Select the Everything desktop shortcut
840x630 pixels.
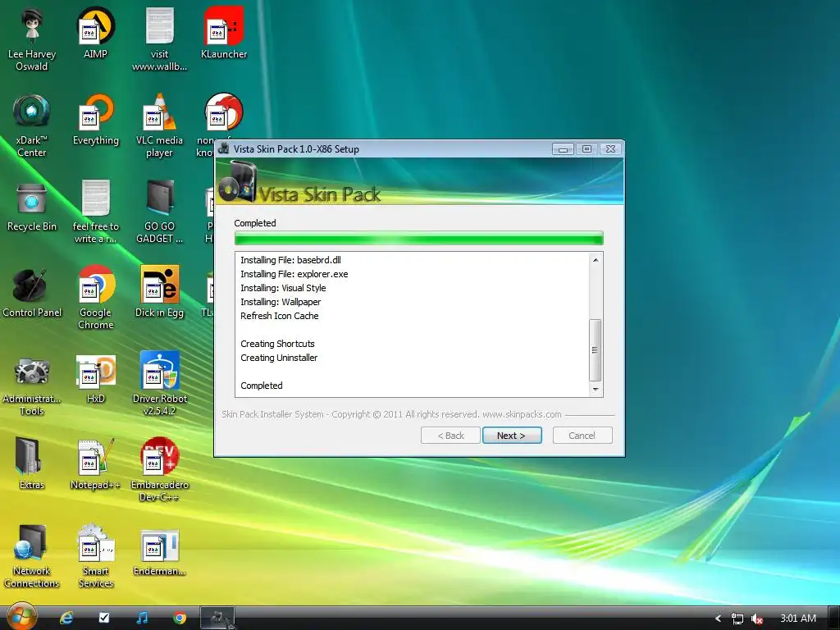tap(95, 120)
